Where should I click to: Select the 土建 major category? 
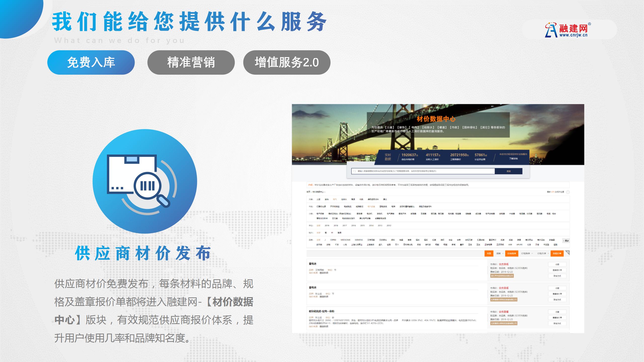point(318,199)
